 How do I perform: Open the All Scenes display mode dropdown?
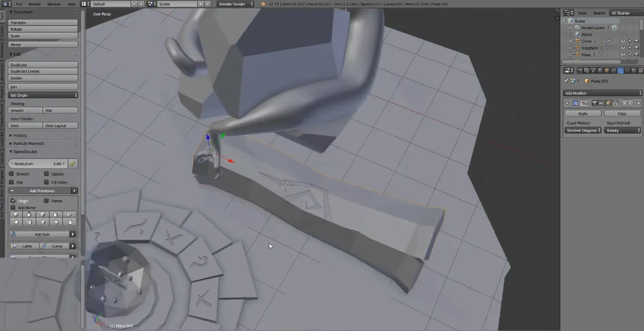[627, 13]
